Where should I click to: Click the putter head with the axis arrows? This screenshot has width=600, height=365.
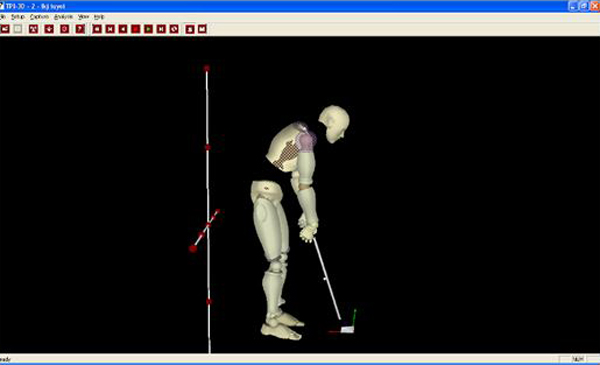pyautogui.click(x=347, y=329)
